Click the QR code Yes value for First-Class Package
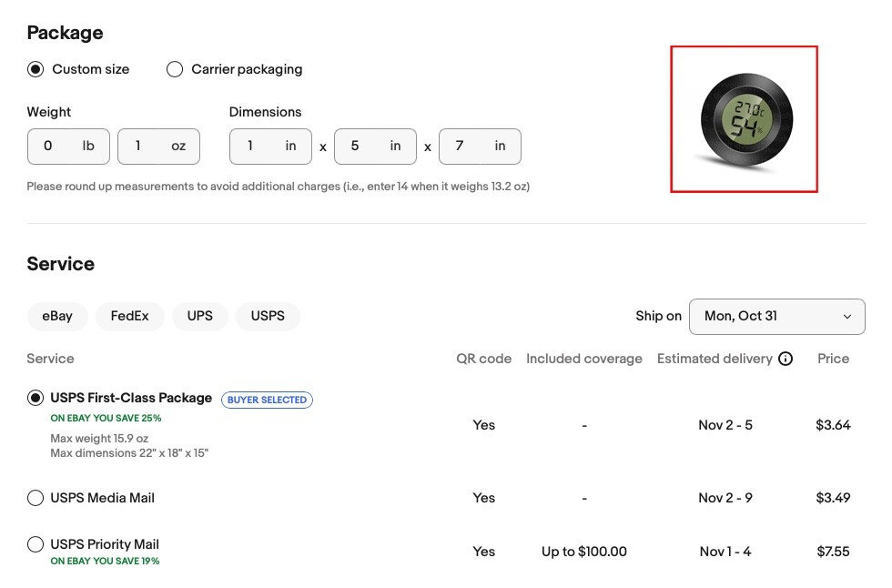The height and width of the screenshot is (588, 892). pyautogui.click(x=483, y=425)
